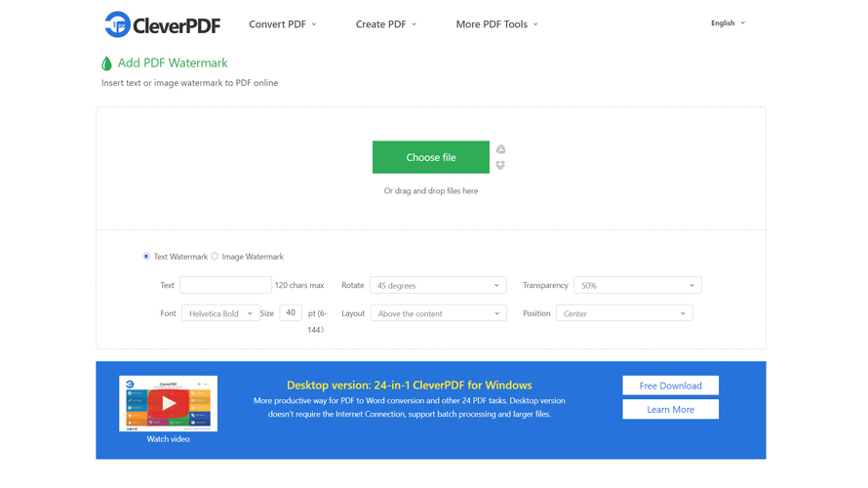Click the Desktop version CleverPDF for Windows title

tap(409, 385)
